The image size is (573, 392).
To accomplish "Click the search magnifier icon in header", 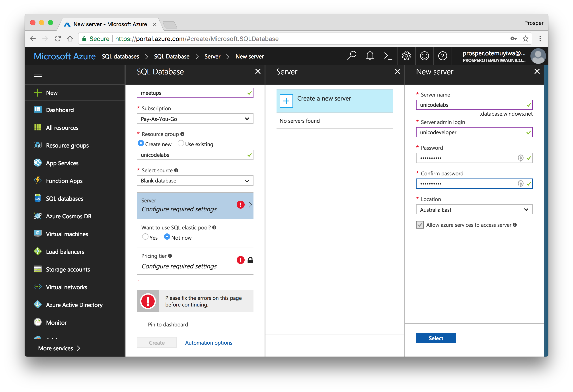I will tap(352, 56).
